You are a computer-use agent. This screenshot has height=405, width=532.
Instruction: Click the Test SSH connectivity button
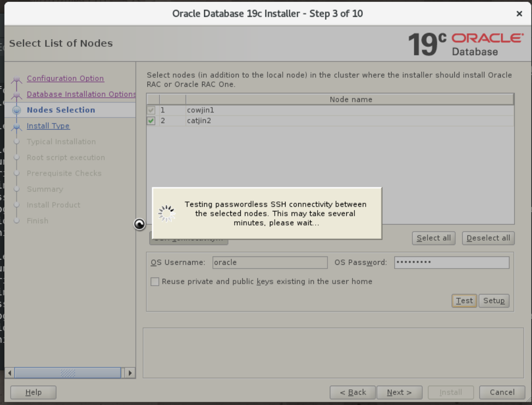pyautogui.click(x=464, y=301)
